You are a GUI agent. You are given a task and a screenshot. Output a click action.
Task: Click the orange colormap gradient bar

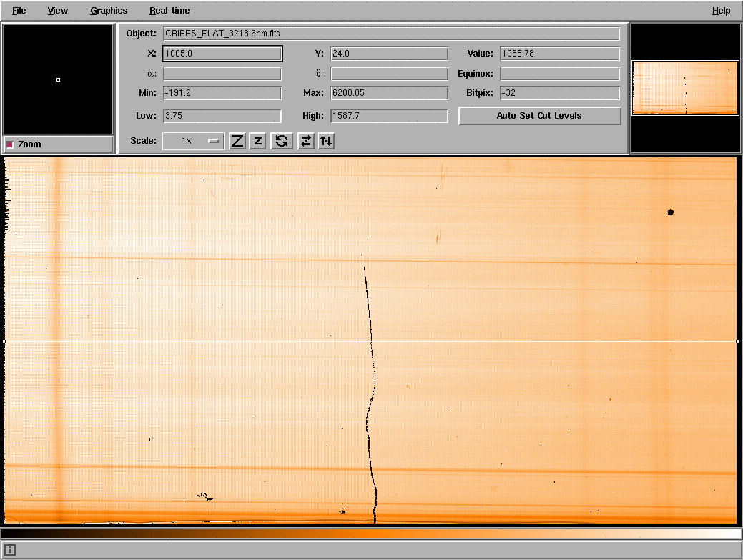coord(371,534)
